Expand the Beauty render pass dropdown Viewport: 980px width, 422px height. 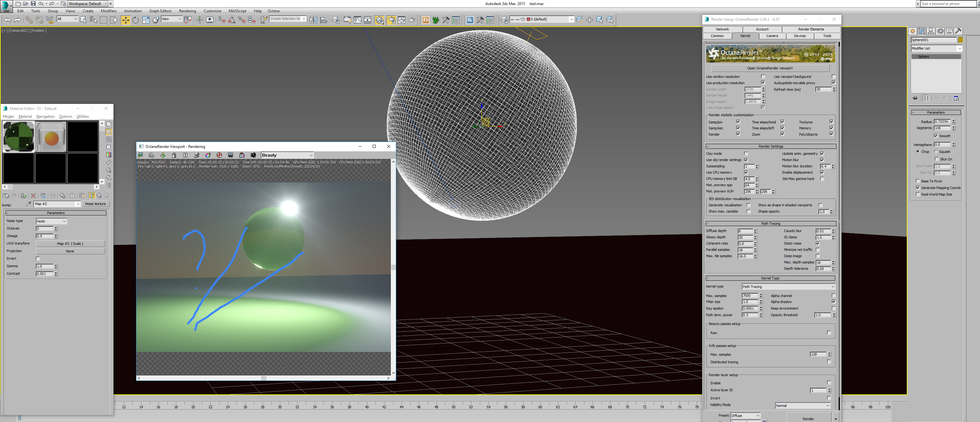287,155
